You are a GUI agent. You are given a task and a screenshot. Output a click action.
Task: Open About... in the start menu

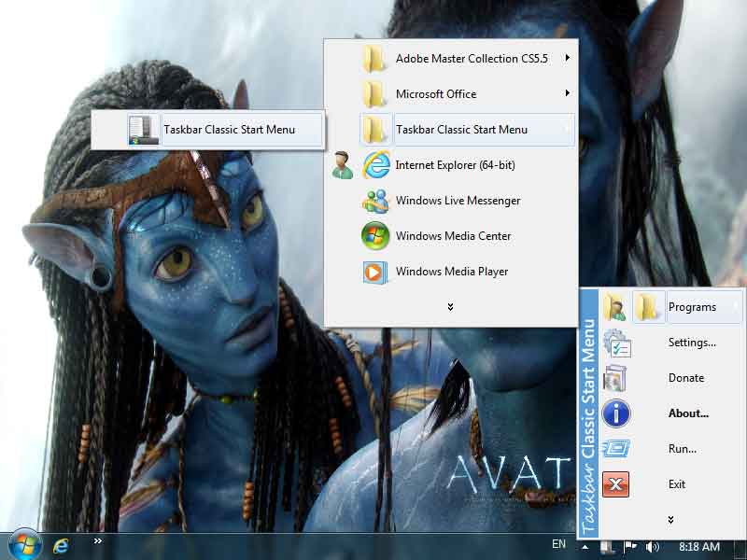pos(670,413)
